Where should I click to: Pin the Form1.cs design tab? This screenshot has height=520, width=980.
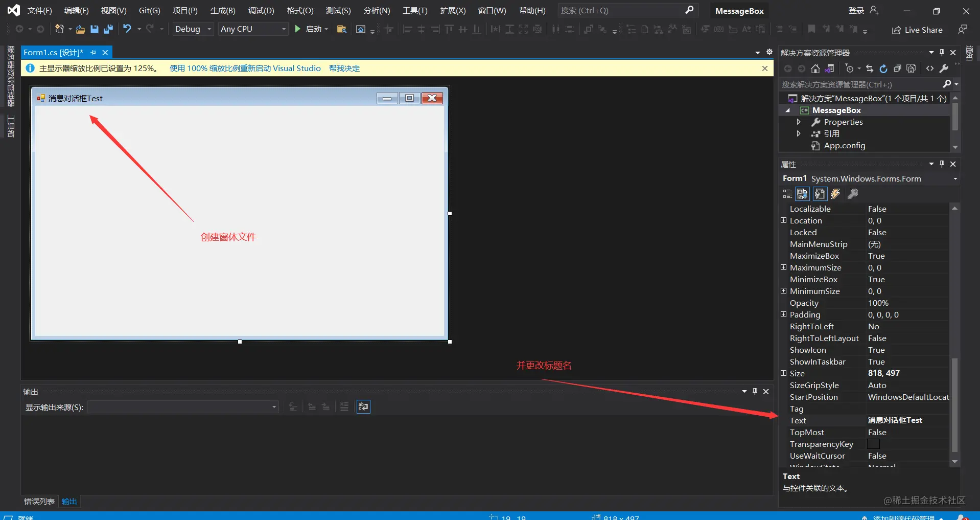point(93,53)
